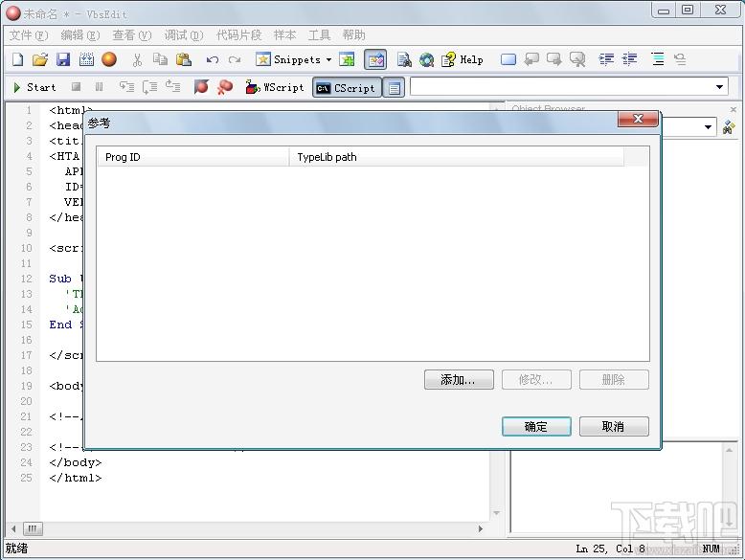745x560 pixels.
Task: Undo last action with the undo arrow
Action: pyautogui.click(x=213, y=59)
